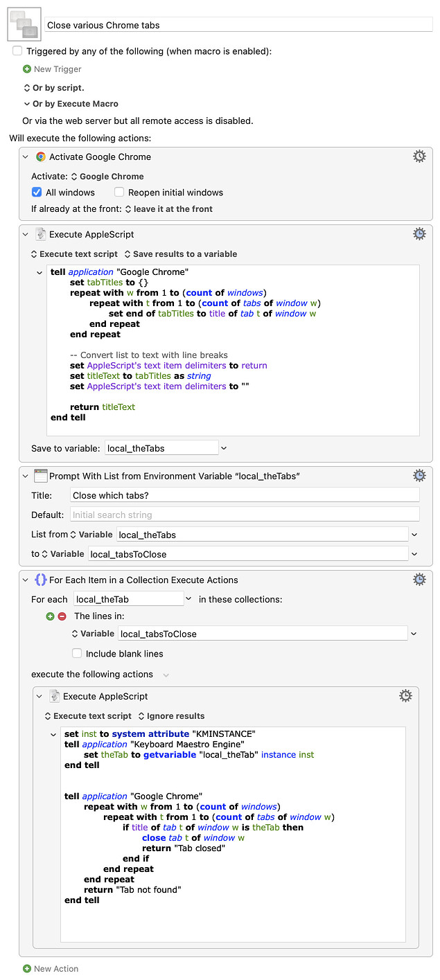
Task: Add a collection with the green plus
Action: [50, 616]
